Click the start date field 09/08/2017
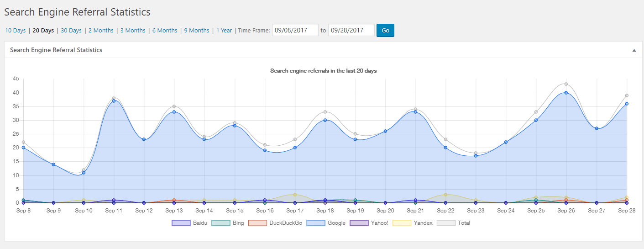 [295, 31]
